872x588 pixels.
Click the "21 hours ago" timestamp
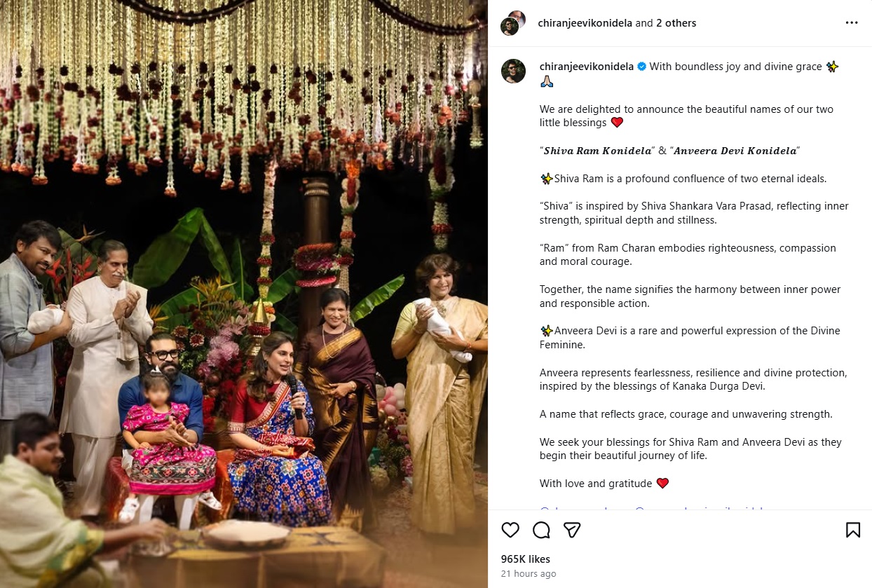[529, 573]
